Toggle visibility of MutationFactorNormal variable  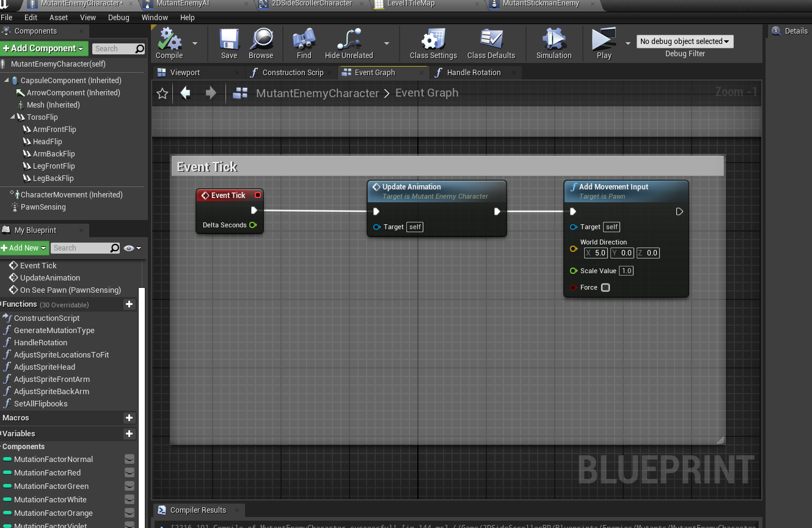coord(130,460)
